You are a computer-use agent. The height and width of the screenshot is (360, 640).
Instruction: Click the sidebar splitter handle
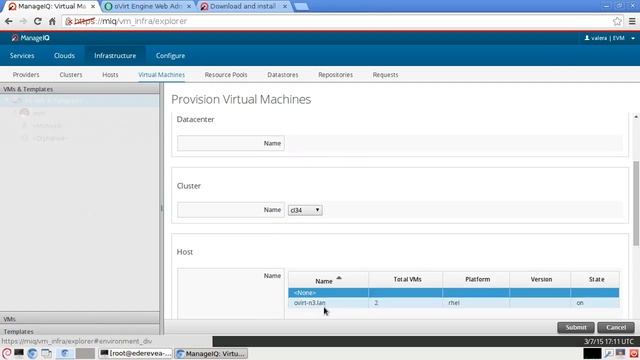(162, 208)
